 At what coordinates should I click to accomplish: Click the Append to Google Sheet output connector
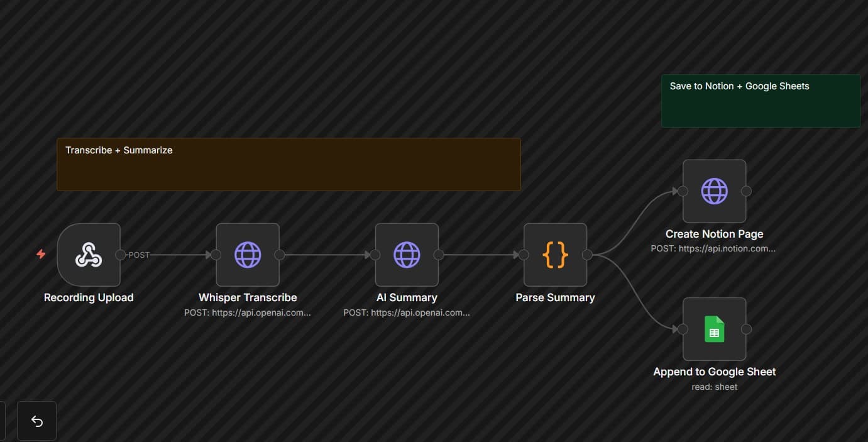click(x=746, y=329)
